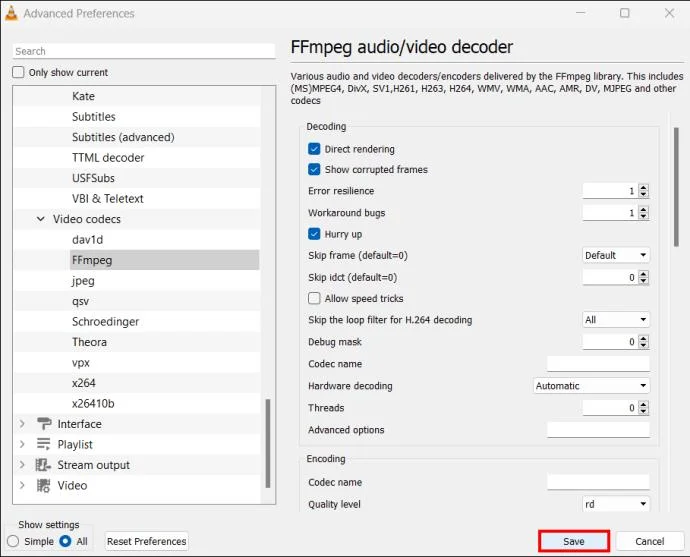Image resolution: width=690 pixels, height=557 pixels.
Task: Select VBI & Teletext tree item
Action: 108,198
